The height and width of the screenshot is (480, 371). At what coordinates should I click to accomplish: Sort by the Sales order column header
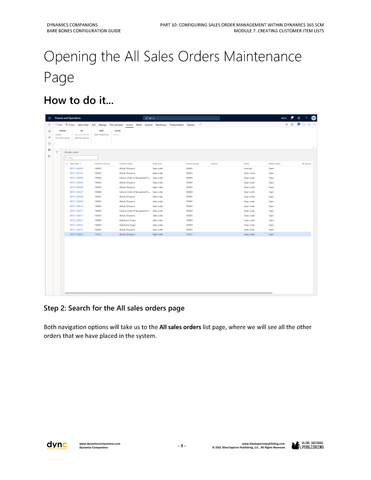75,164
